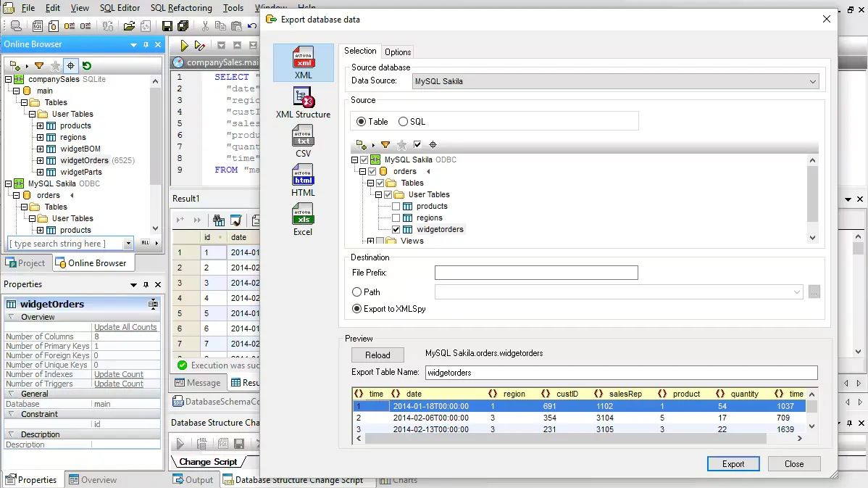Click the filter icon in Export dialog tree toolbar
The height and width of the screenshot is (488, 868).
coord(385,145)
